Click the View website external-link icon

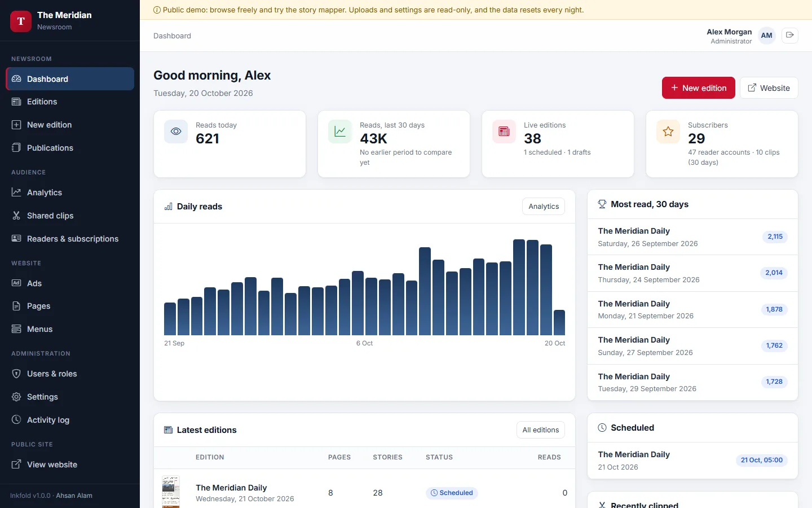[16, 465]
